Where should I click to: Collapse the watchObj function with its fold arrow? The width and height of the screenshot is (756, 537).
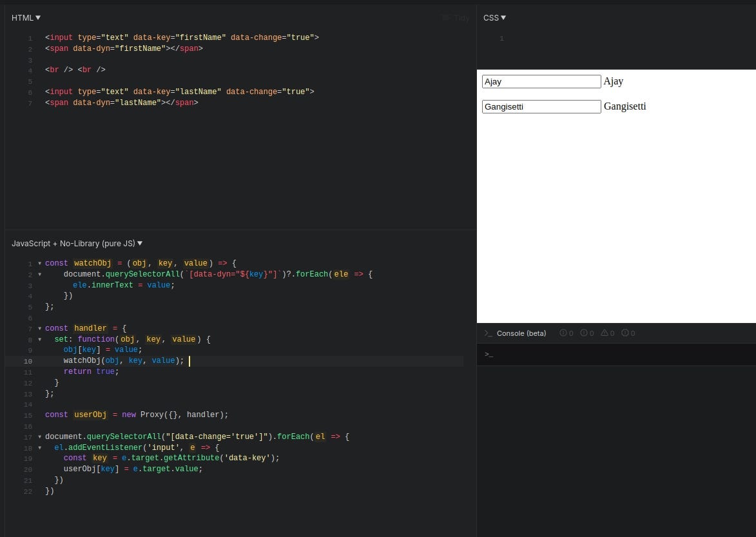tap(39, 263)
